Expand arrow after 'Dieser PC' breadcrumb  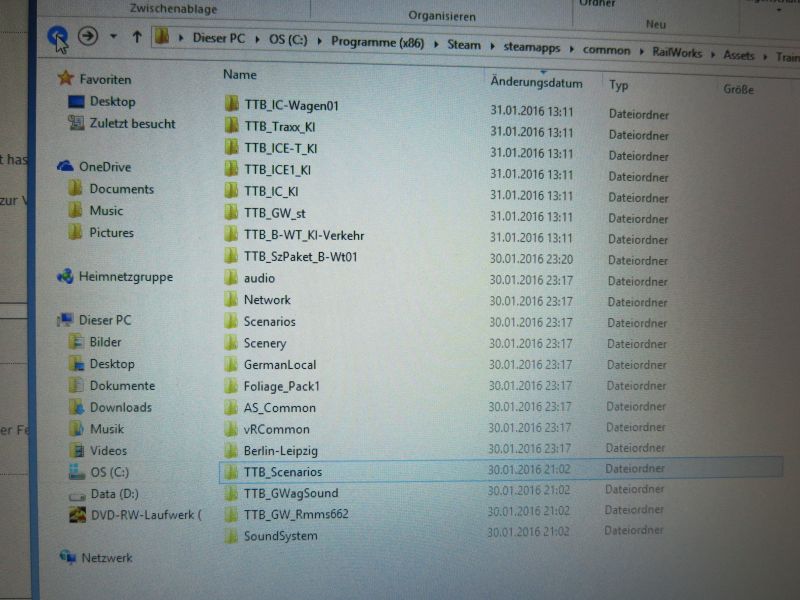(x=257, y=39)
